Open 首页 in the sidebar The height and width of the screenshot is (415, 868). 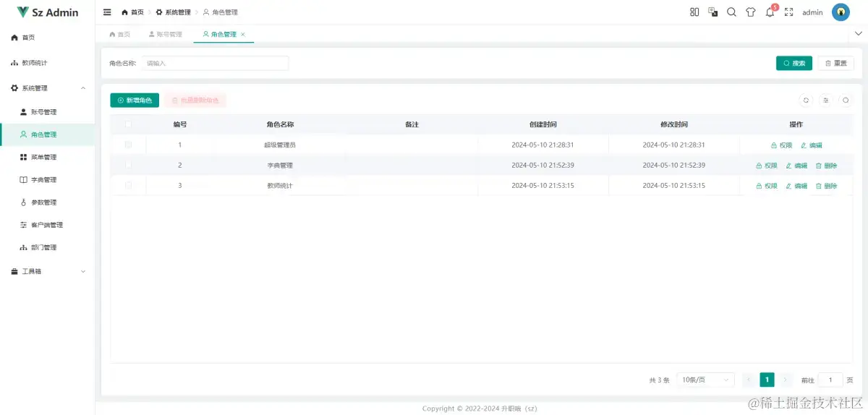coord(47,37)
